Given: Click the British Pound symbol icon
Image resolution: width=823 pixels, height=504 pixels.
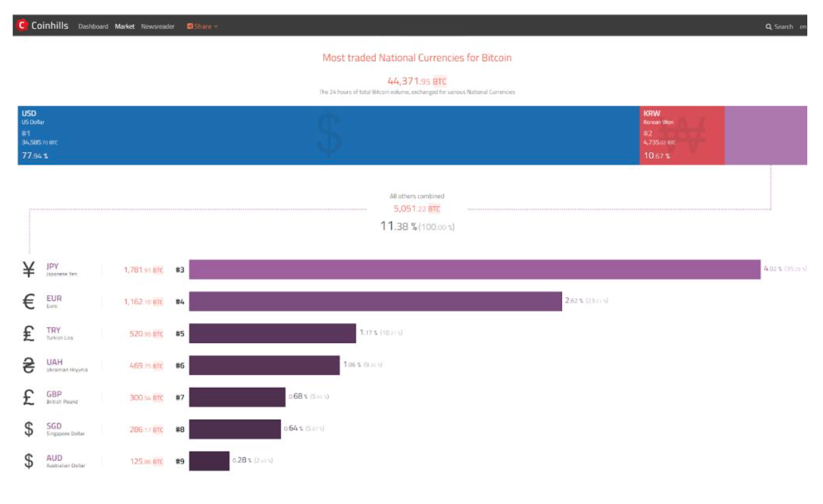Looking at the screenshot, I should (29, 397).
